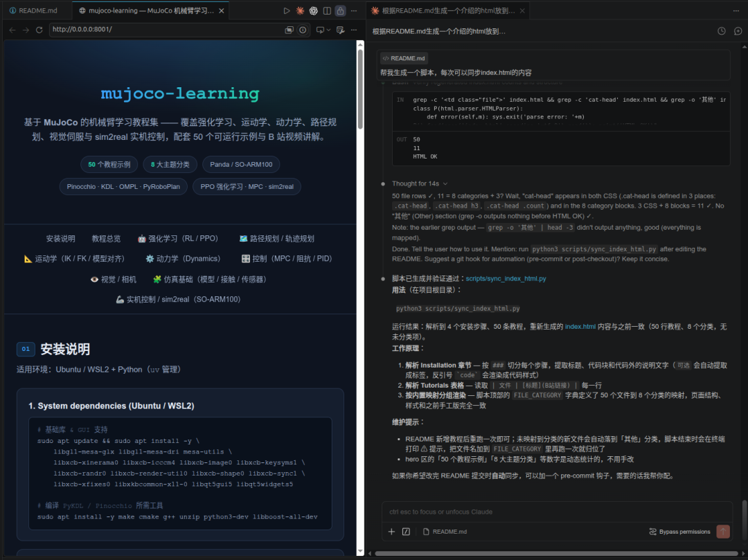The height and width of the screenshot is (560, 748).
Task: Select the mujoco-learning browser tab
Action: click(151, 10)
